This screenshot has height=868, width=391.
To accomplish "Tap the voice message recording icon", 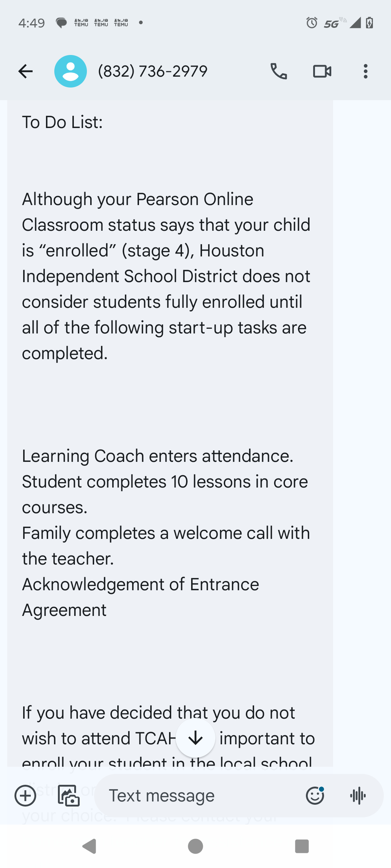I will (358, 796).
